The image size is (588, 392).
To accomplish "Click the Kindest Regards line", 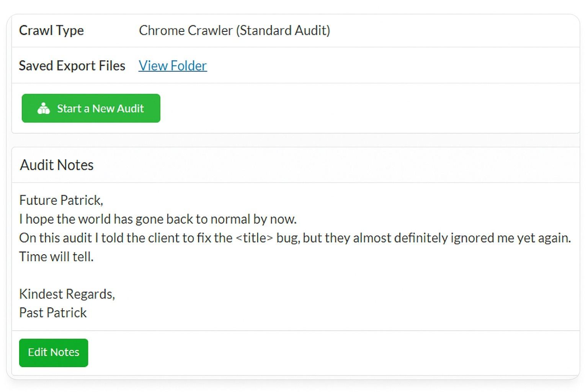I will (67, 294).
